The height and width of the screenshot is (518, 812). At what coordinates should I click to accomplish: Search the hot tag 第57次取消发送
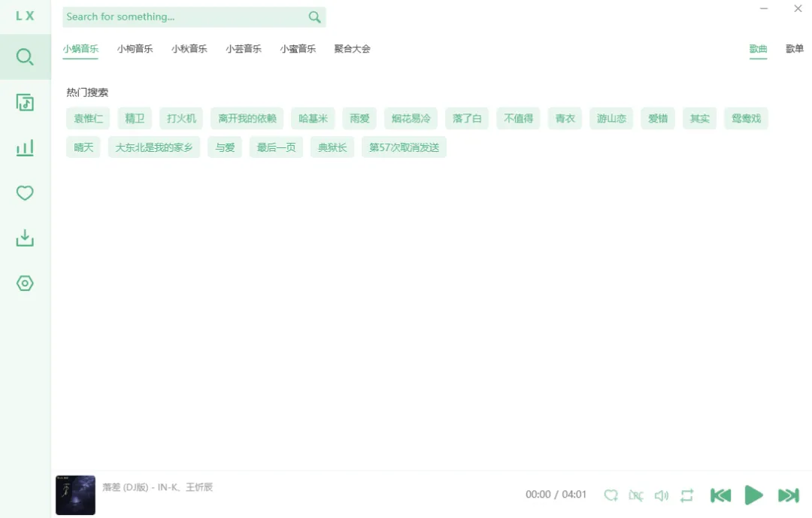[x=404, y=147]
